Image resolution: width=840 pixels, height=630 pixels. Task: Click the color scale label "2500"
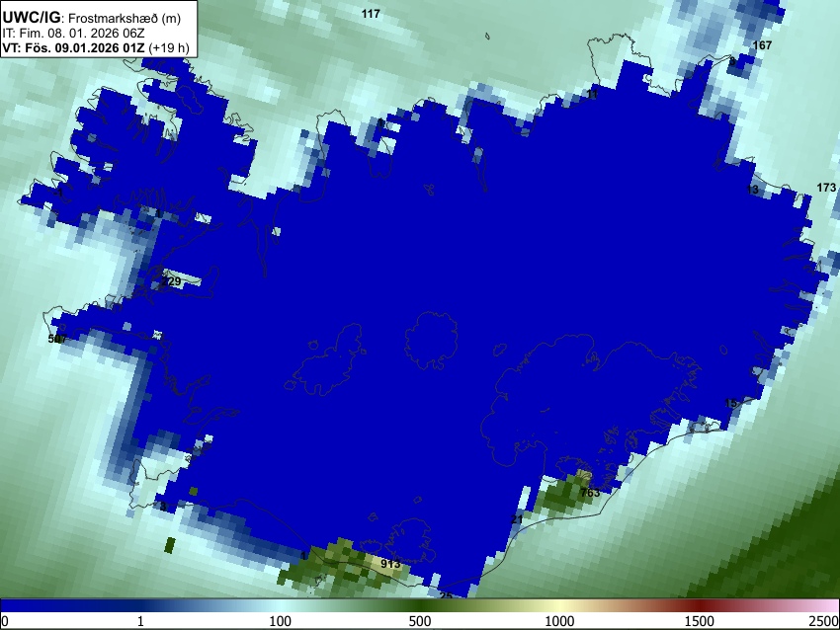click(x=825, y=621)
